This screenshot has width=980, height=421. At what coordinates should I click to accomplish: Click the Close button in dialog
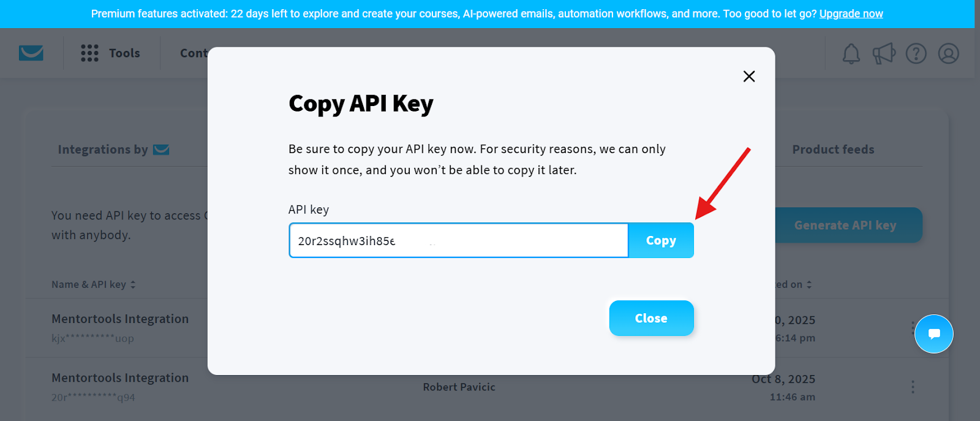(651, 318)
